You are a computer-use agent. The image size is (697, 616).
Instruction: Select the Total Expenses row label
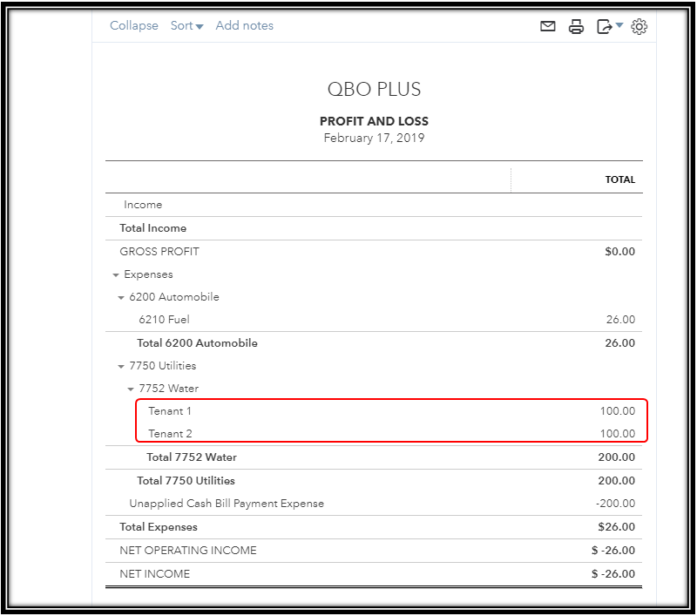coord(159,527)
